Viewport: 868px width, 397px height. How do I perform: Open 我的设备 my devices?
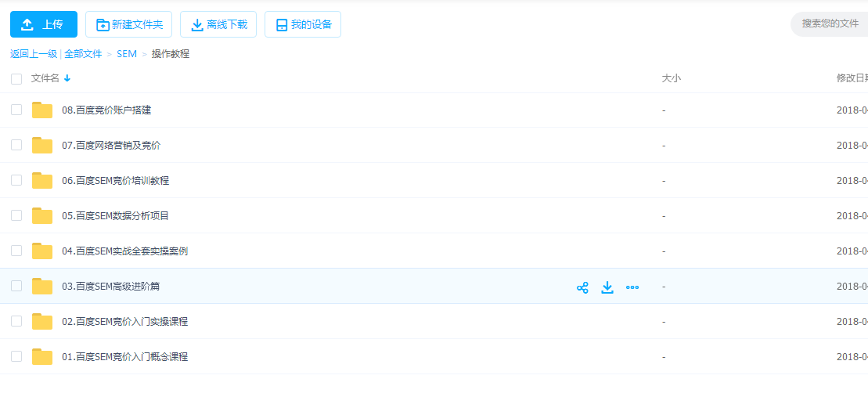click(303, 24)
